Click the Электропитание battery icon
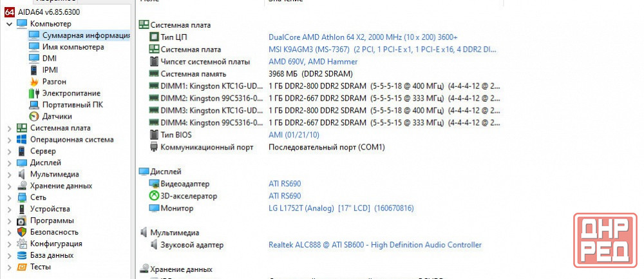The width and height of the screenshot is (644, 279). (x=35, y=93)
